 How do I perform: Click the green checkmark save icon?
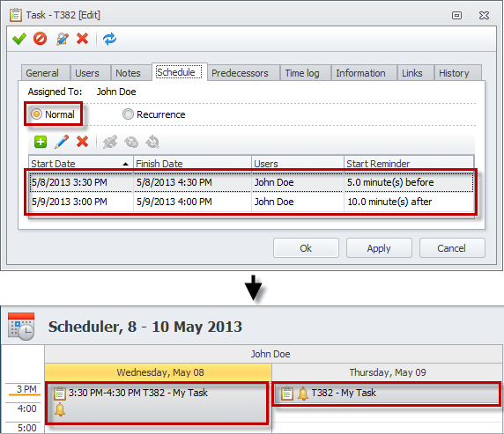19,39
